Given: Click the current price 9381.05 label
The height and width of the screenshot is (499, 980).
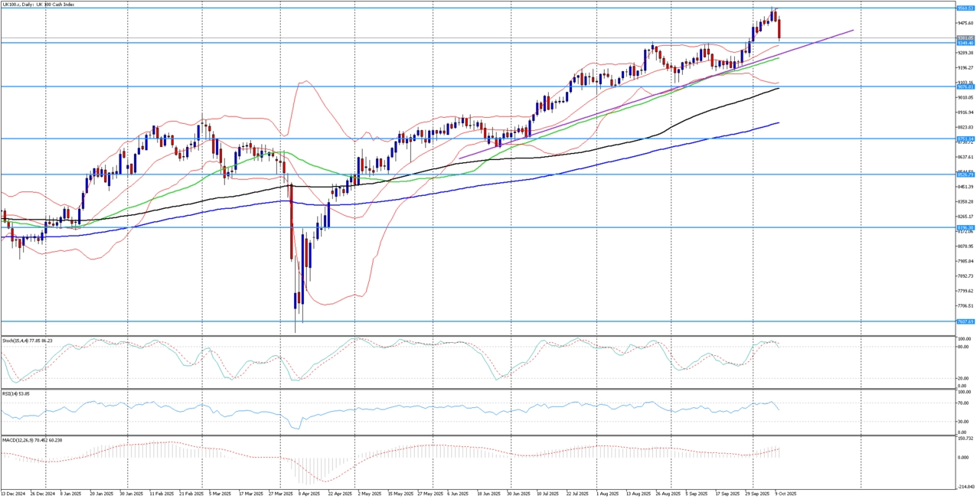Looking at the screenshot, I should click(x=965, y=38).
